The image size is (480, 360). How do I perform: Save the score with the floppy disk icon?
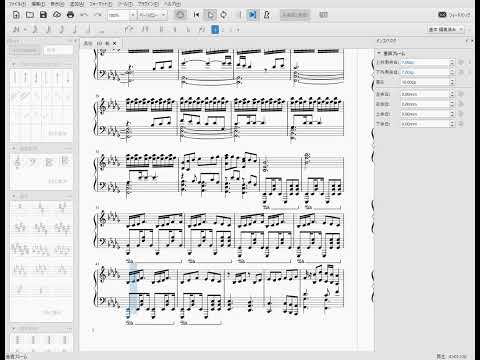point(43,15)
